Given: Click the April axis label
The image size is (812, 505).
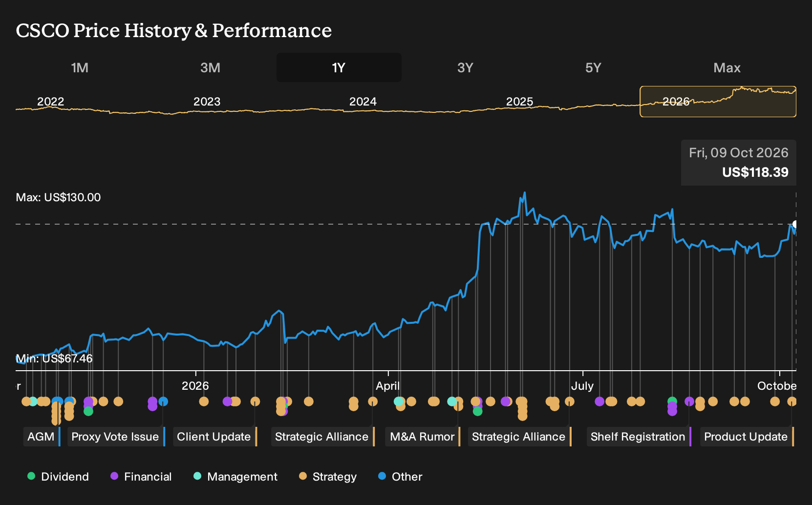Looking at the screenshot, I should click(387, 386).
